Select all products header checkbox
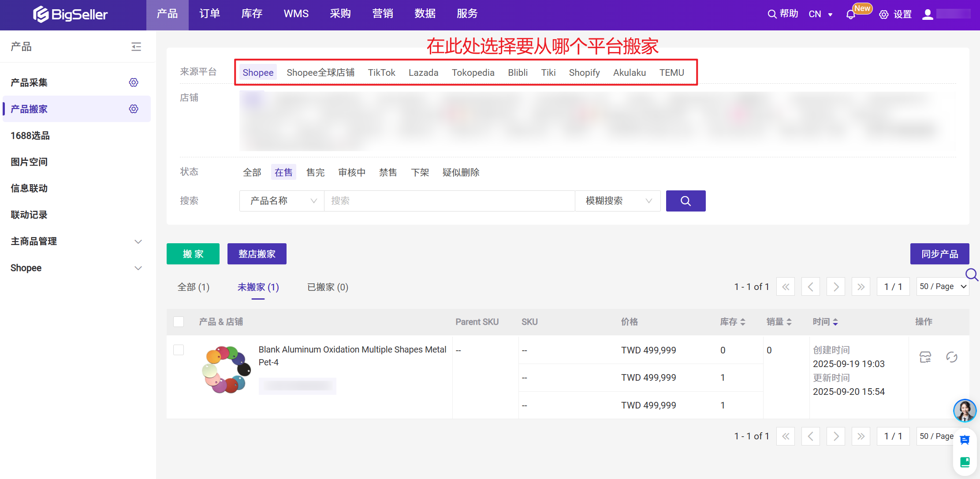 tap(179, 322)
